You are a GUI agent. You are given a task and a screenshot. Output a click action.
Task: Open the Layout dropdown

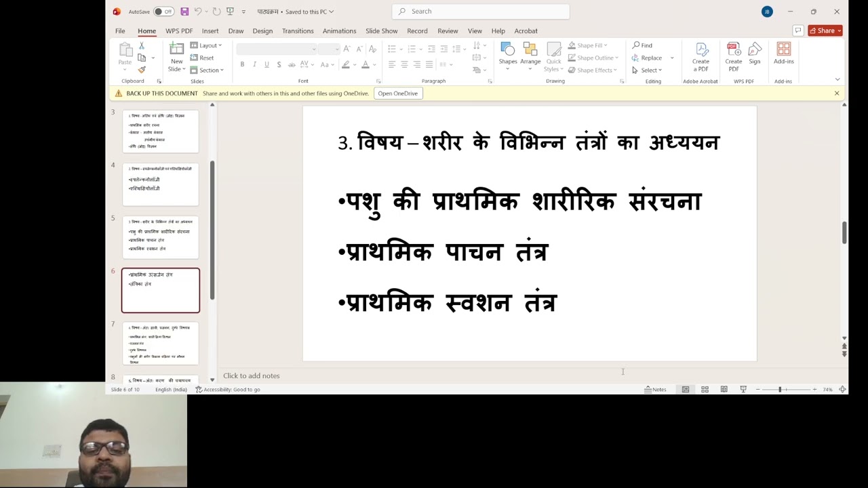(206, 45)
